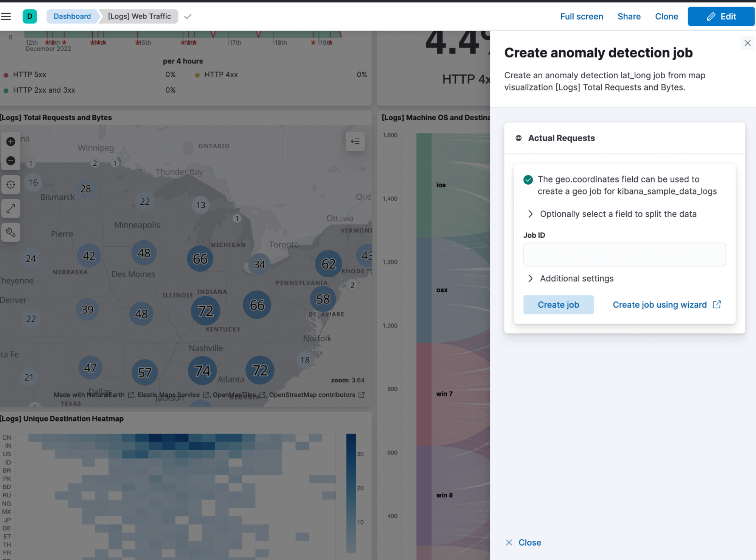Close the flyout with X icon
Screen dimensions: 756x560
747,43
